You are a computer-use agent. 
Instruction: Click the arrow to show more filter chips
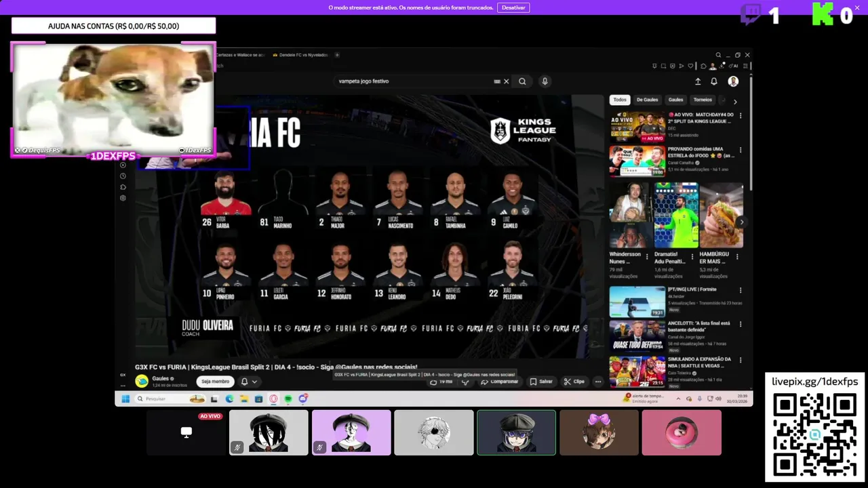coord(735,102)
